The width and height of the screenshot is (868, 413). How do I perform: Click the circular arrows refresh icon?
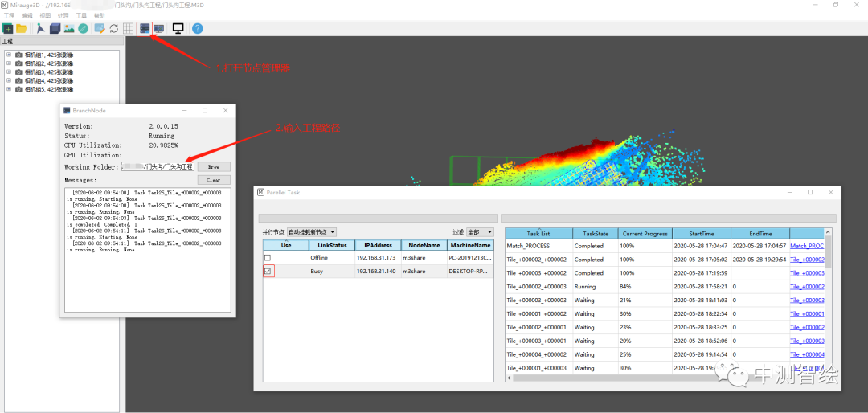[x=114, y=28]
